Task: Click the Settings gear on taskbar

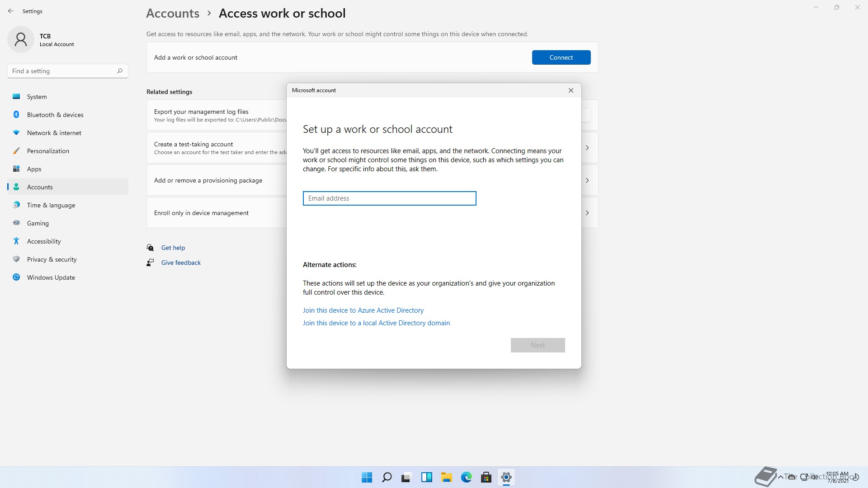Action: (506, 477)
